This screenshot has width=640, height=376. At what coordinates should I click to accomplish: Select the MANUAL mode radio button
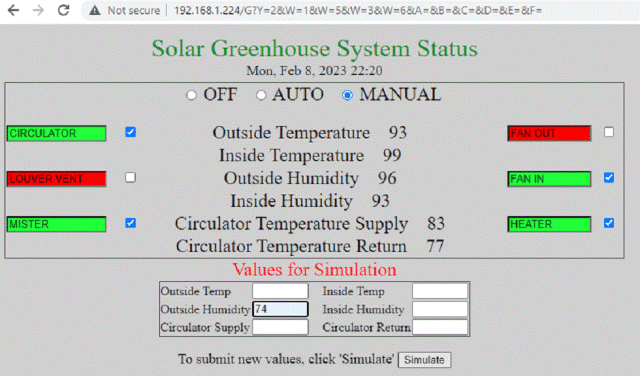[x=347, y=95]
